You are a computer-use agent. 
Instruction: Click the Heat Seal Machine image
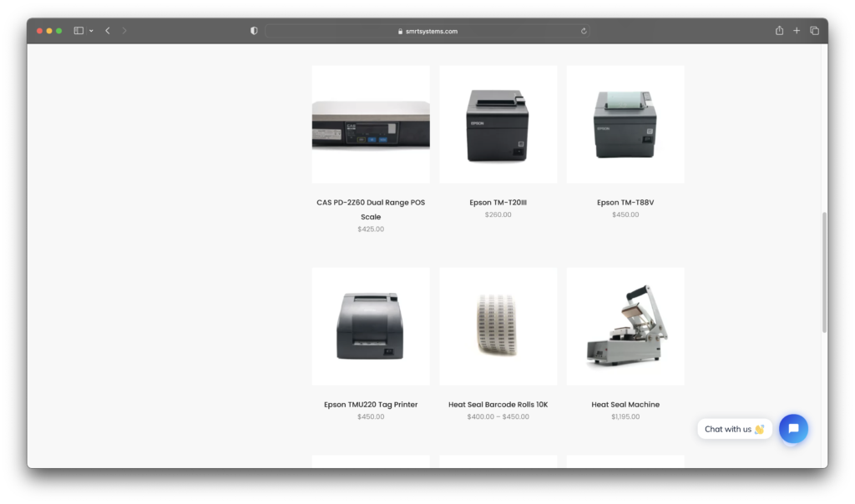pos(625,326)
